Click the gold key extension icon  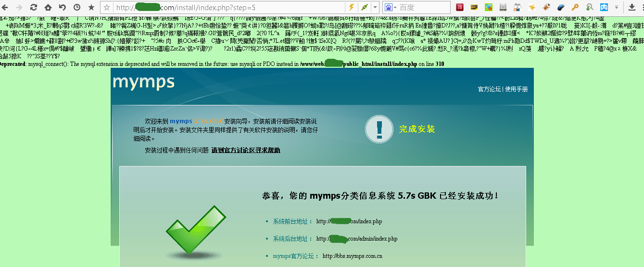click(x=575, y=7)
